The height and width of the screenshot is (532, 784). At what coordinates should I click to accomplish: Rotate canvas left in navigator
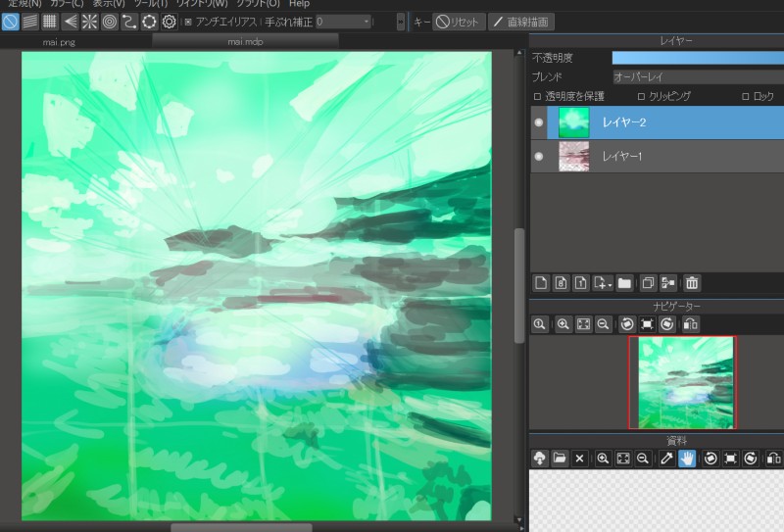click(x=627, y=324)
